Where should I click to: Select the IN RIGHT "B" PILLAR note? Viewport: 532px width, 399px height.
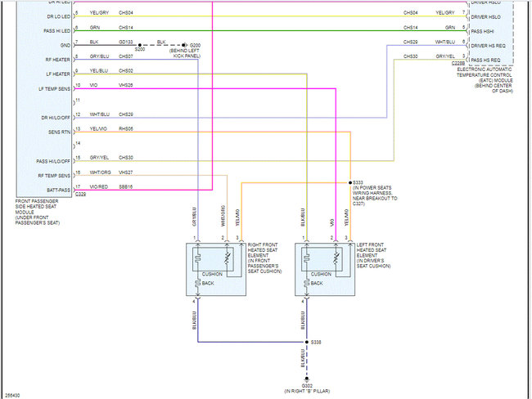point(307,391)
